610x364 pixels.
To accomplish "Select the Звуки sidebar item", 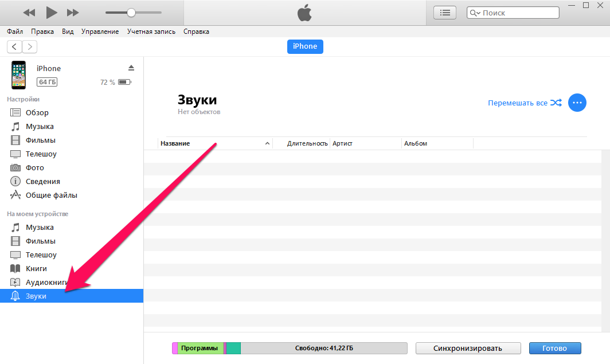I will pyautogui.click(x=72, y=296).
